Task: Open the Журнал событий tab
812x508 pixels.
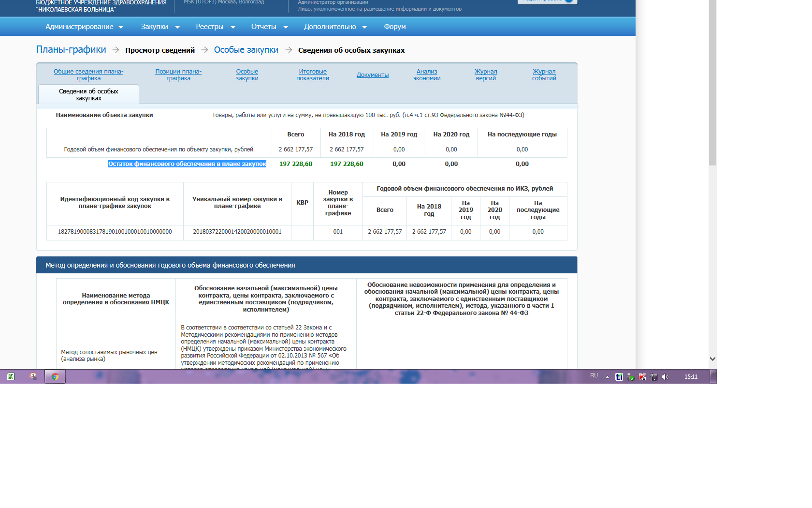Action: pyautogui.click(x=544, y=75)
